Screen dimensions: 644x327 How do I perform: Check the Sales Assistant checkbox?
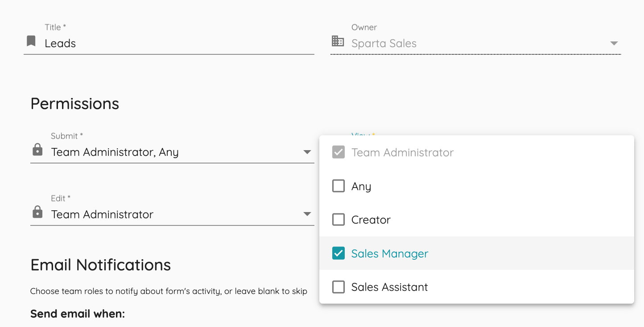(339, 287)
